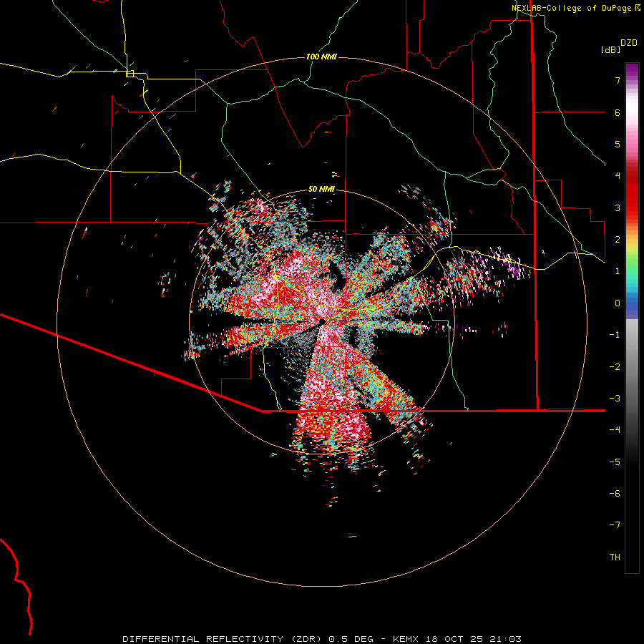644x644 pixels.
Task: Click the -4 value on color scale
Action: pos(615,430)
